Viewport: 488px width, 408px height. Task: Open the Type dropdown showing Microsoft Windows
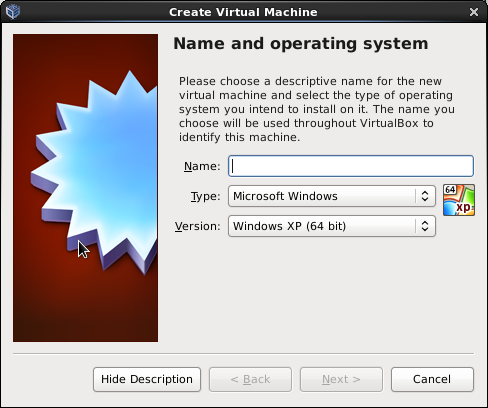tap(332, 196)
